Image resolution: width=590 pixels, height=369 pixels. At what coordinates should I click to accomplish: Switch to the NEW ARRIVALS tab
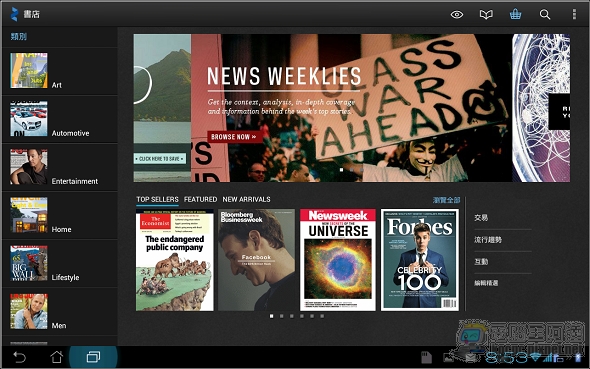tap(246, 199)
